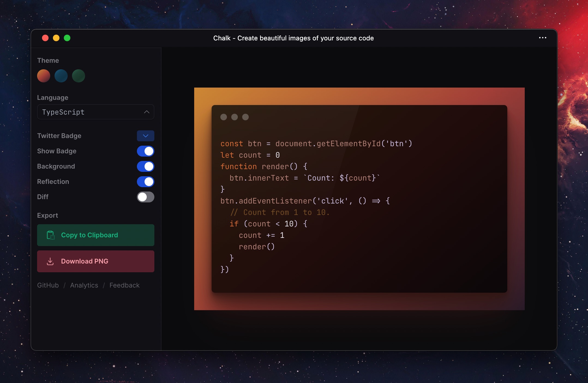Turn off the Show Badge toggle
Screen dimensions: 588x383
(x=145, y=151)
